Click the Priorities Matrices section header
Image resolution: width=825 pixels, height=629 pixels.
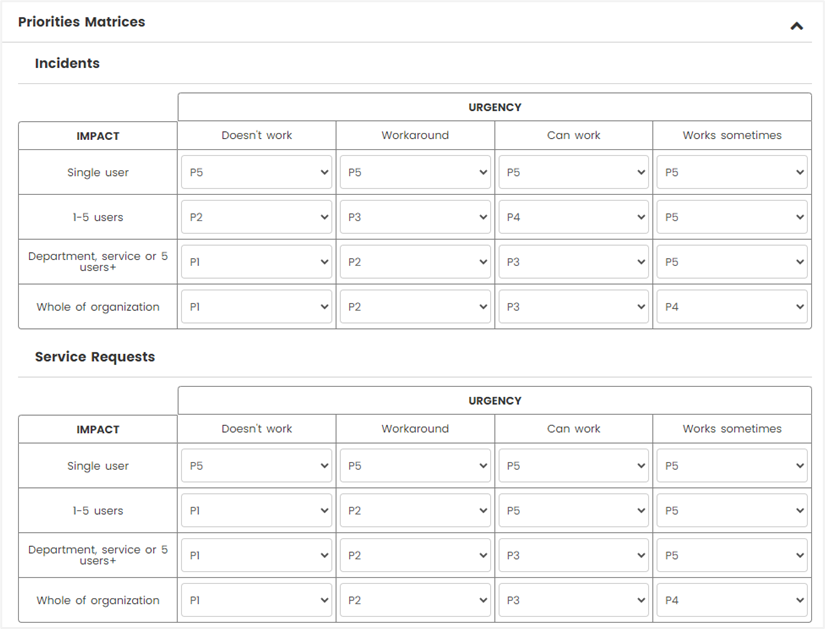[82, 22]
